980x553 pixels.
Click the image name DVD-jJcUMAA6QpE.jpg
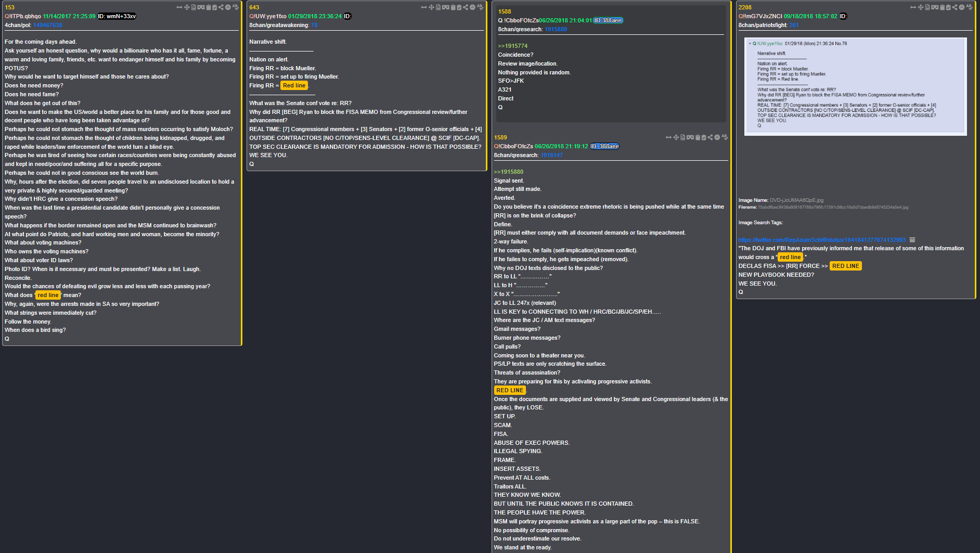pyautogui.click(x=796, y=200)
